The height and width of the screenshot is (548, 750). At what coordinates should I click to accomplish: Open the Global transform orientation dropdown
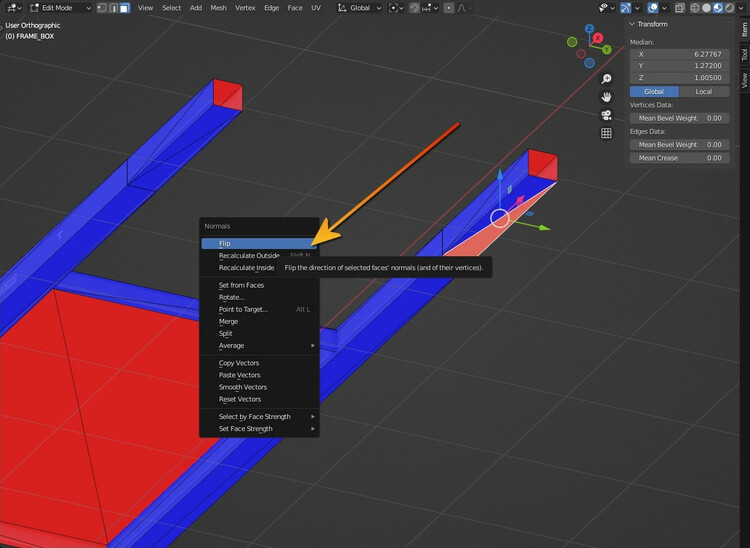tap(360, 8)
